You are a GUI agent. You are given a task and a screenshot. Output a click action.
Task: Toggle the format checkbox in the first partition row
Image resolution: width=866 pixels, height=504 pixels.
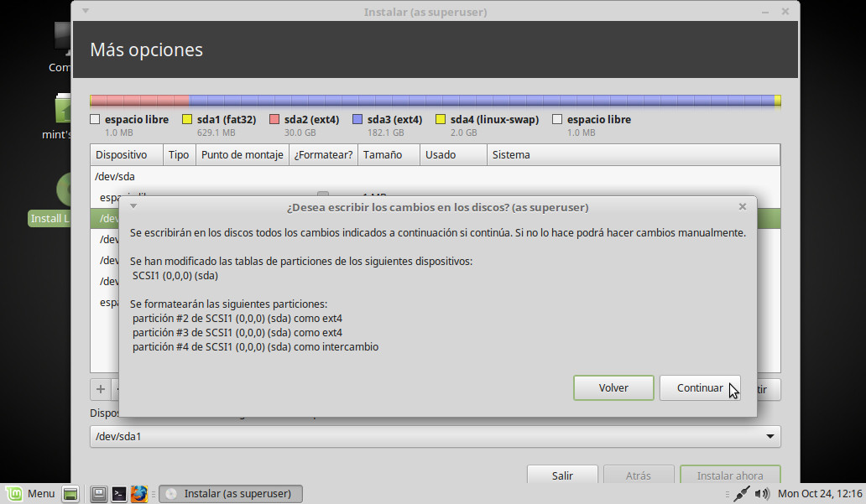coord(322,196)
